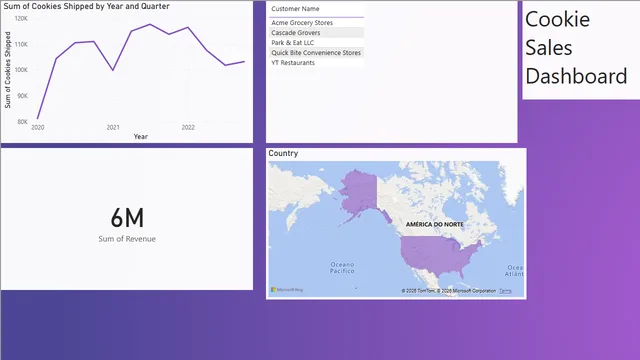The height and width of the screenshot is (360, 640).
Task: Select YT Restaurants customer row
Action: [x=316, y=63]
